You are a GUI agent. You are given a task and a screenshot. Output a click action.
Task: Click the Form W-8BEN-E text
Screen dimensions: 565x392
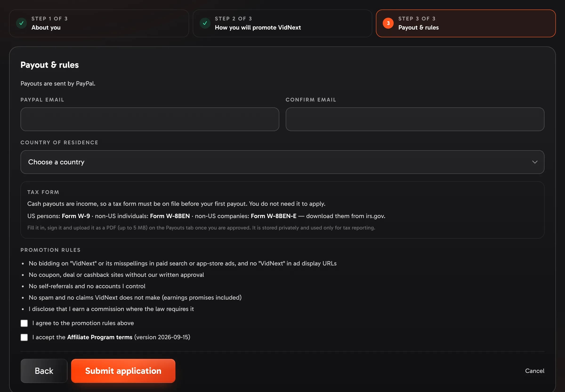[x=274, y=216]
